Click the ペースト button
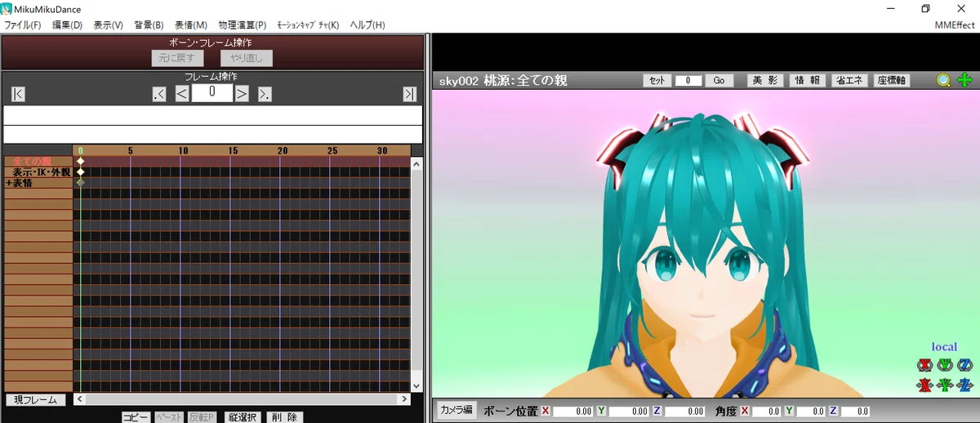The height and width of the screenshot is (423, 980). point(169,417)
